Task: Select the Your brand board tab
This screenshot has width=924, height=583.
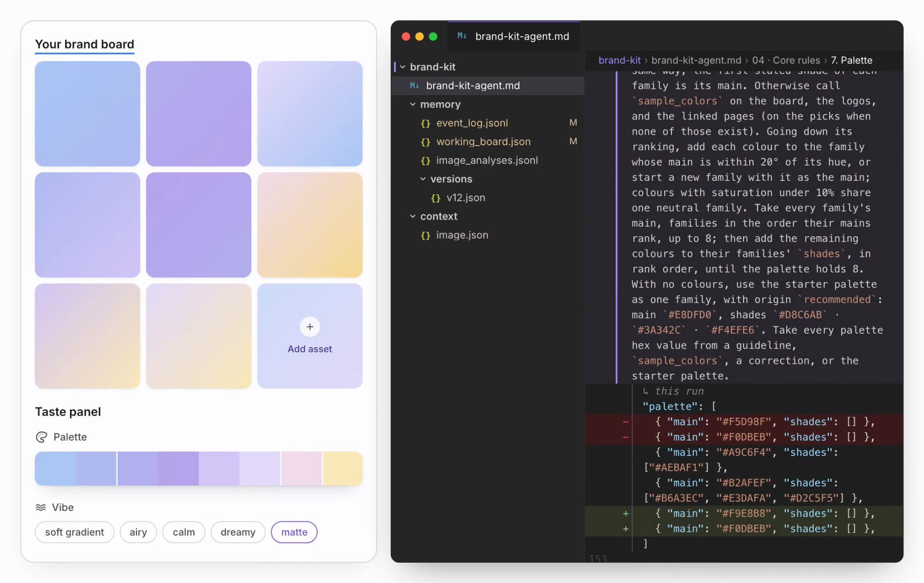Action: pyautogui.click(x=84, y=44)
